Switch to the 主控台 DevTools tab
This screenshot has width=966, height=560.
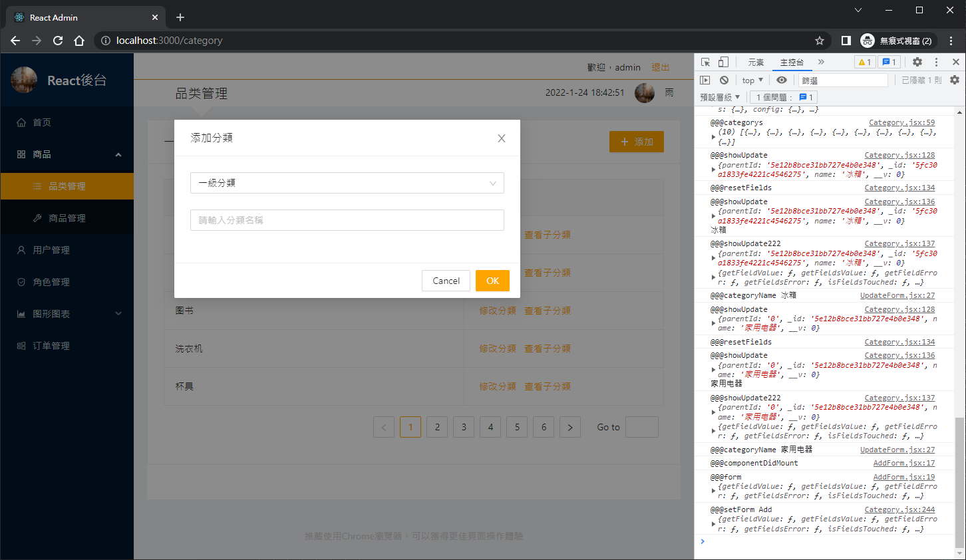point(792,62)
